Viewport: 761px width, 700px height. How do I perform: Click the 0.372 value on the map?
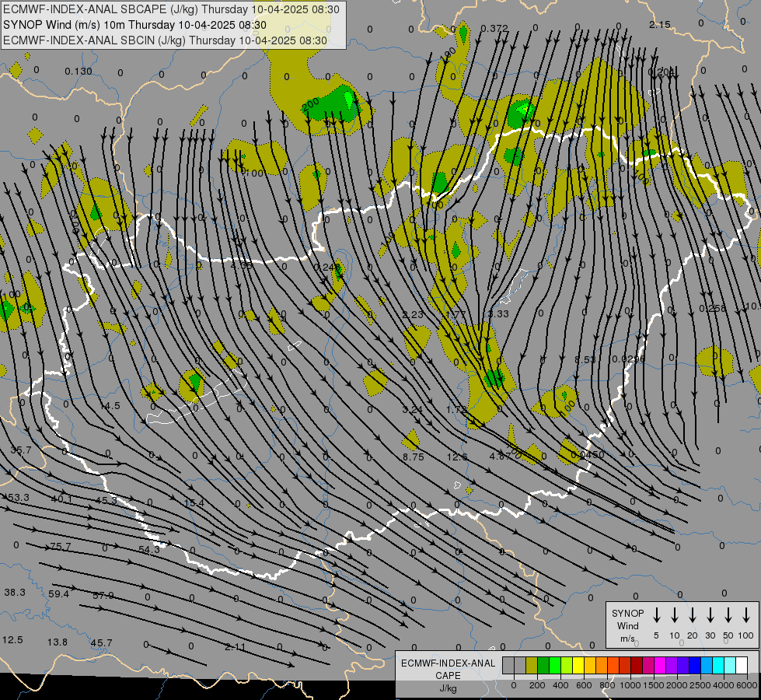[494, 29]
